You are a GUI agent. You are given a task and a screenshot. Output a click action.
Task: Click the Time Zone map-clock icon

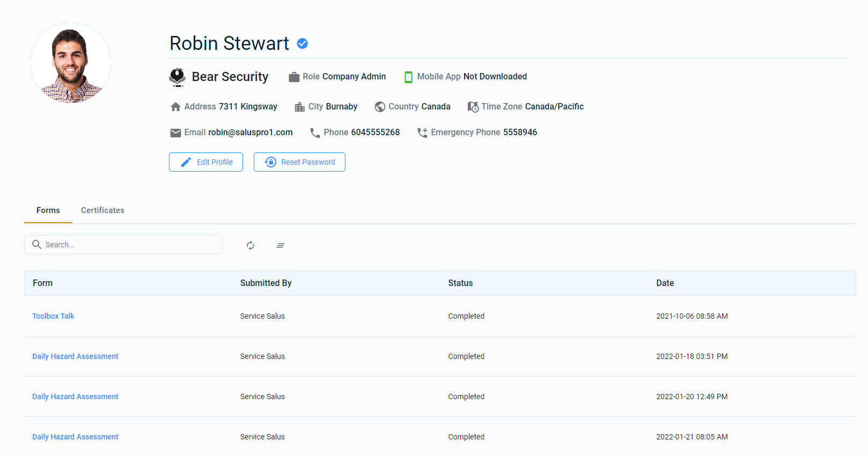pyautogui.click(x=473, y=107)
